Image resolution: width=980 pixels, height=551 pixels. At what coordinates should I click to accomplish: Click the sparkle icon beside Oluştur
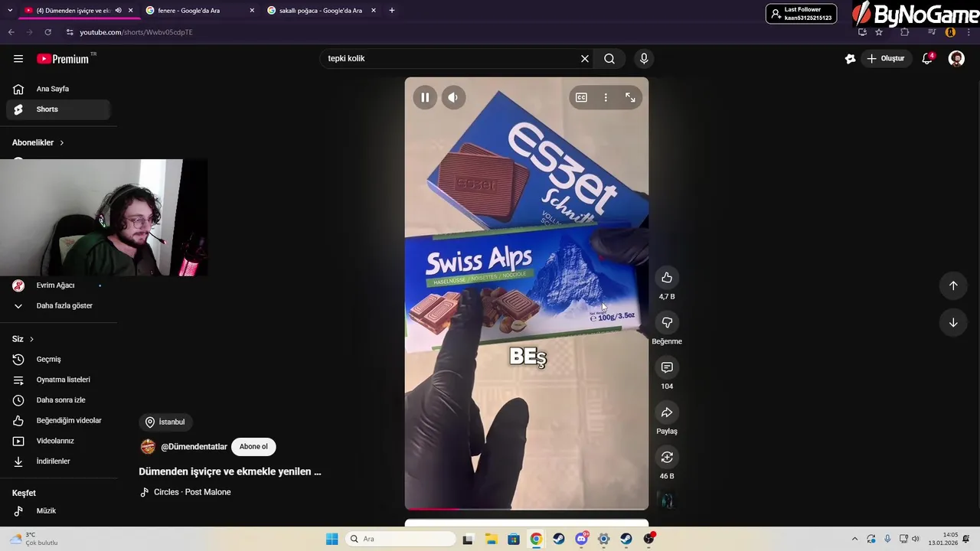[850, 59]
